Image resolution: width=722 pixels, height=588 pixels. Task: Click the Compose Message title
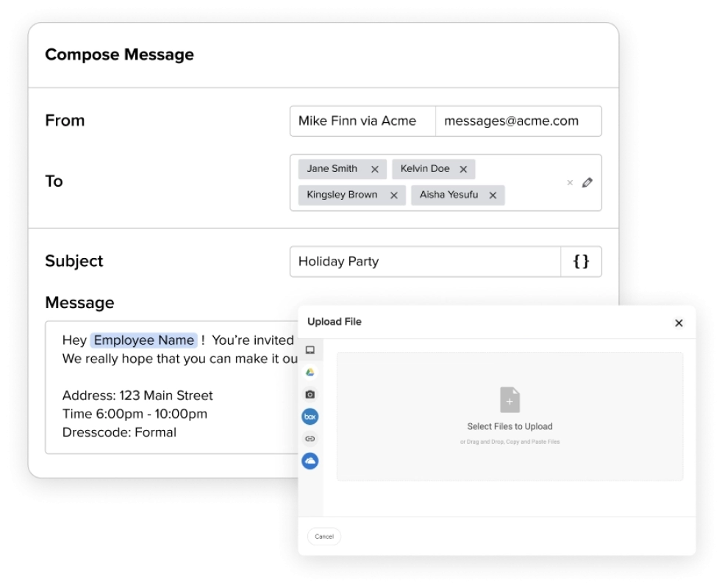point(120,54)
